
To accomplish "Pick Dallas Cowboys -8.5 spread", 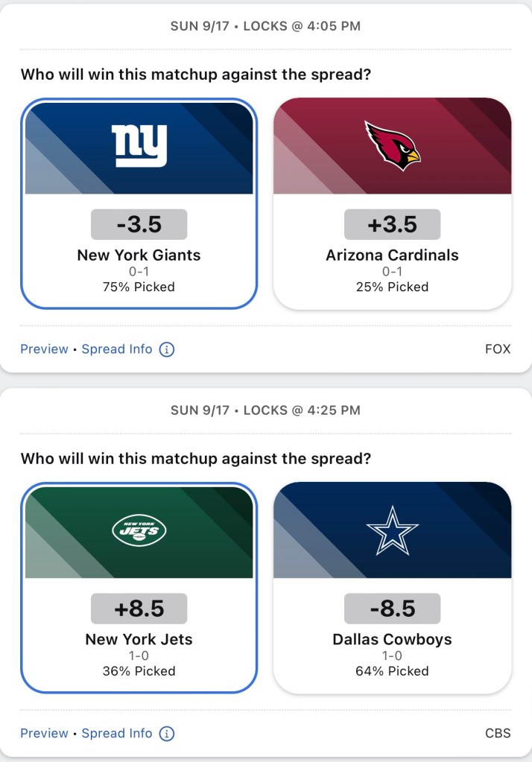I will pyautogui.click(x=392, y=609).
